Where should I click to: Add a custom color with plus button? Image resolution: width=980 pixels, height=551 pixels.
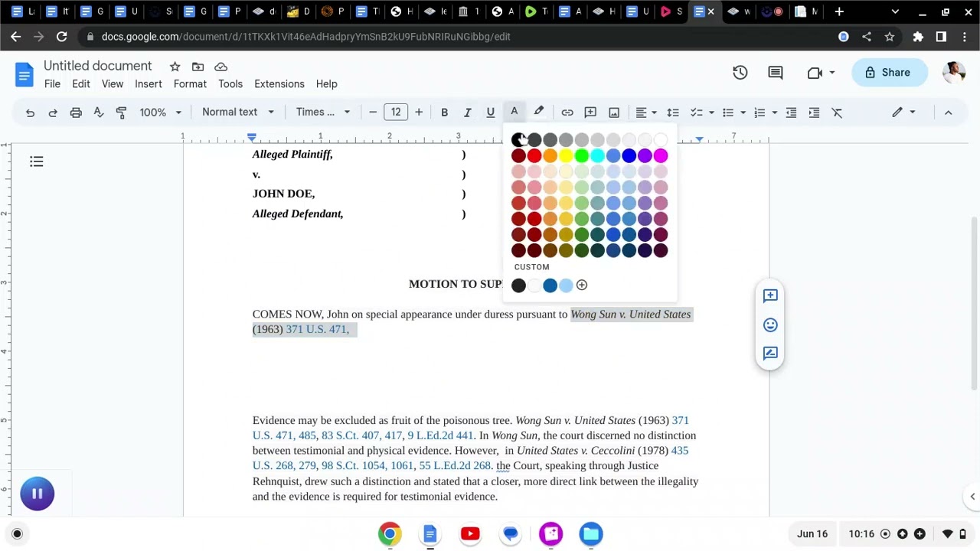point(582,285)
